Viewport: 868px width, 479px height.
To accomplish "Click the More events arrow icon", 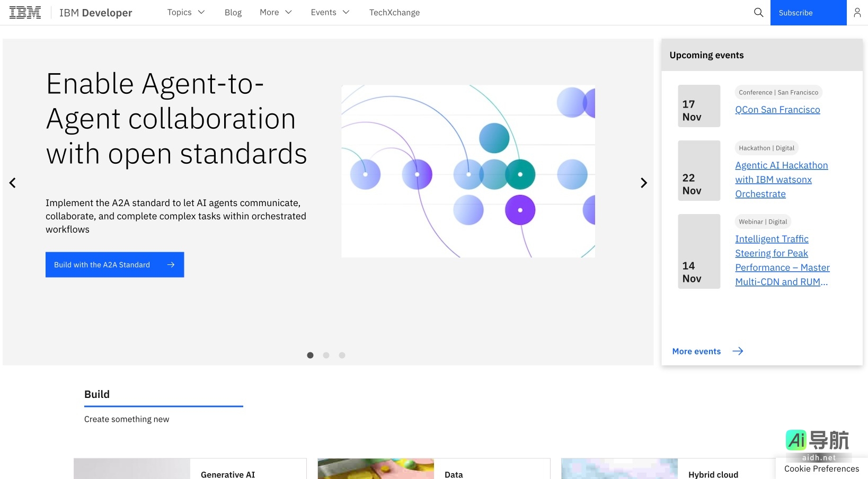I will (x=738, y=351).
